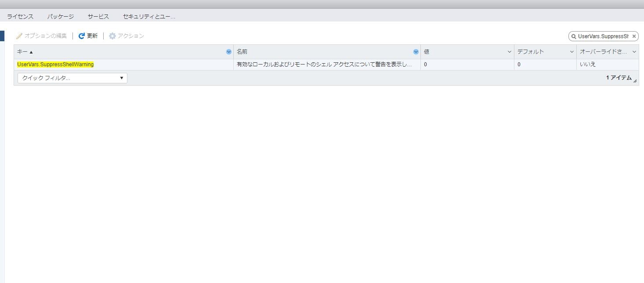Switch to the パッケージ tab
The image size is (644, 283).
(61, 17)
